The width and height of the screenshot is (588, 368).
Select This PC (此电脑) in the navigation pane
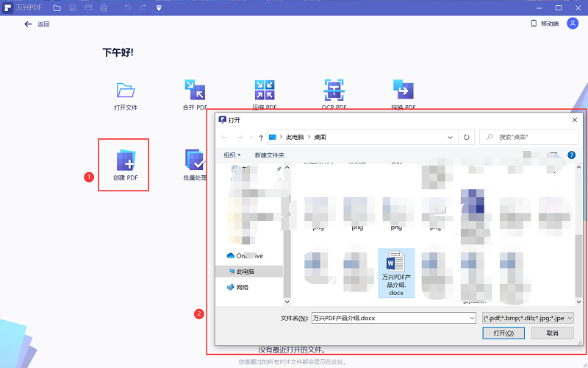(245, 272)
